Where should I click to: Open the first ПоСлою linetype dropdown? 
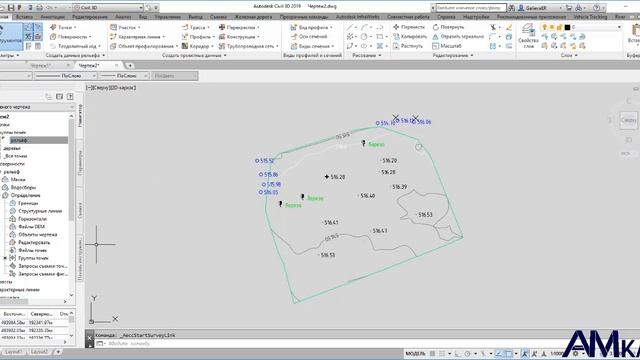66,76
